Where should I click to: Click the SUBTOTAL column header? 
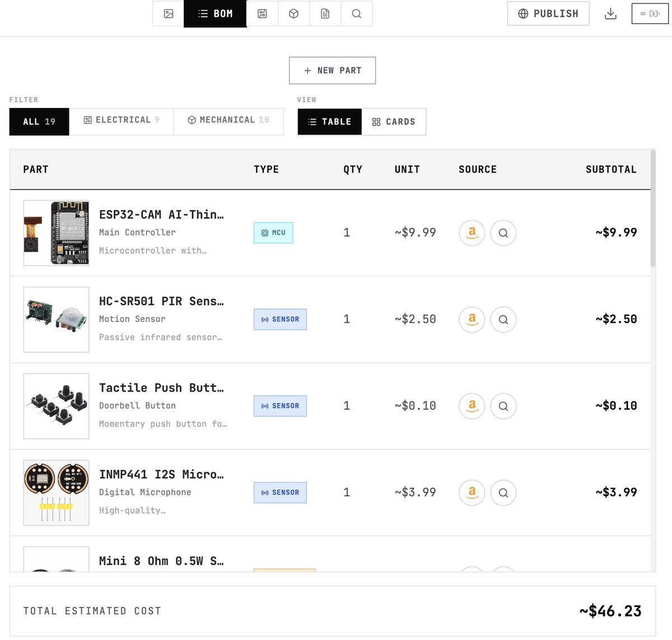coord(611,170)
